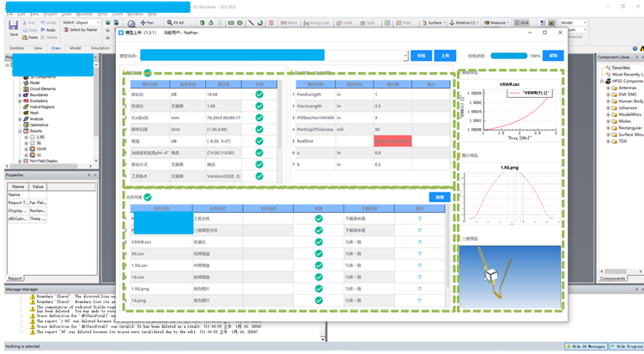Toggle the Grid display button

[521, 22]
